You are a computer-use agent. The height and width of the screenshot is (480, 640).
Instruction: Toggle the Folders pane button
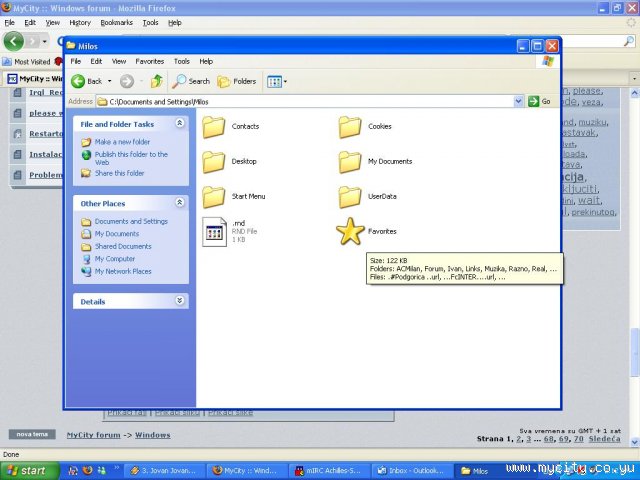[237, 81]
